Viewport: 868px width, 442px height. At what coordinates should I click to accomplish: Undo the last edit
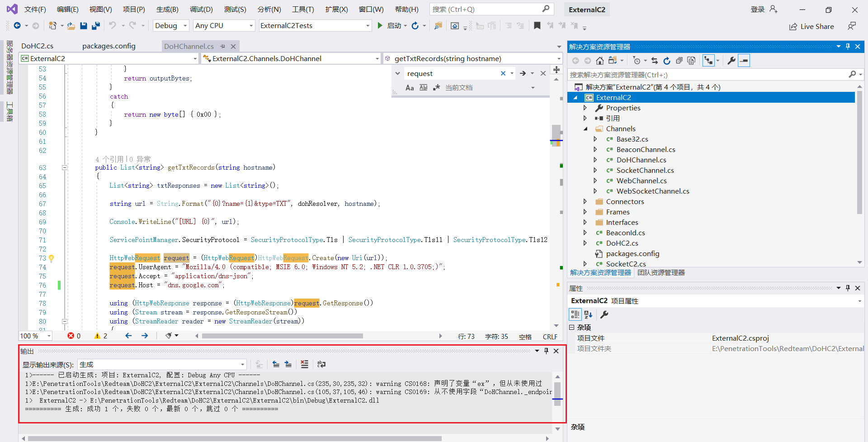113,26
